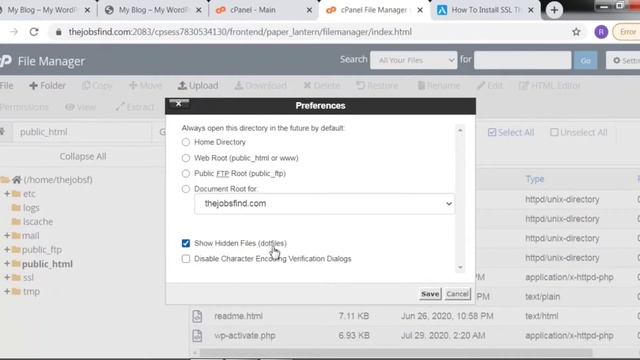Reload the page

pos(34,32)
